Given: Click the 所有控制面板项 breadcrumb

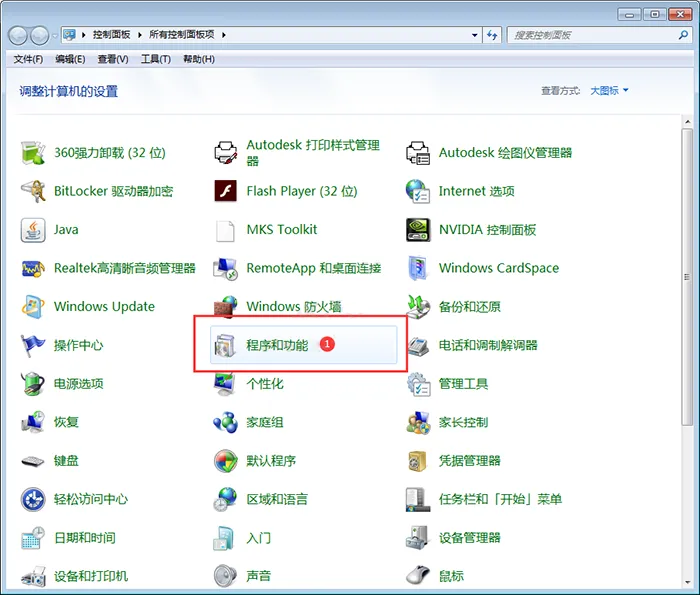Looking at the screenshot, I should point(181,35).
